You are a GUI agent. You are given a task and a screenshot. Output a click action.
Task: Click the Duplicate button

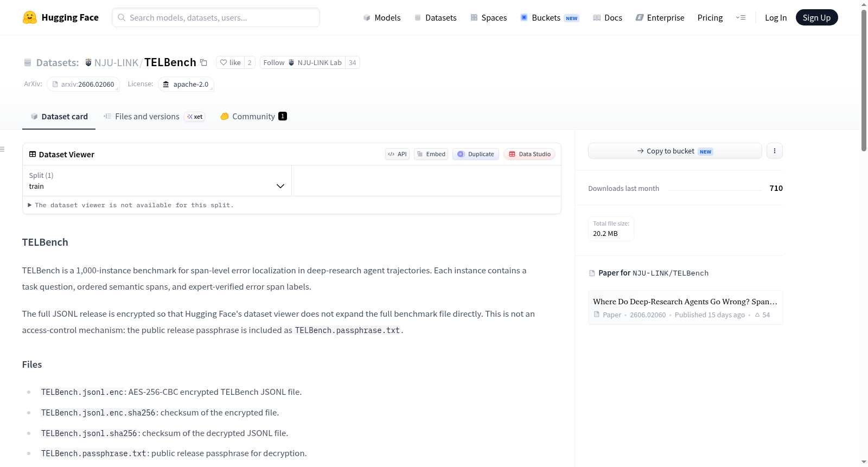tap(476, 154)
